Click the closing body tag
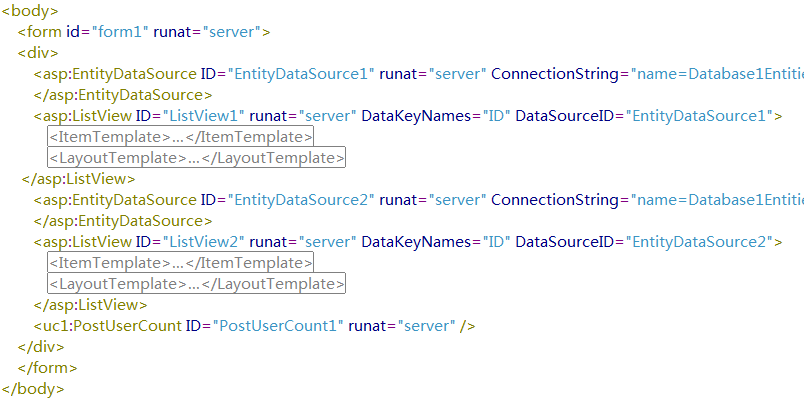 pyautogui.click(x=33, y=389)
